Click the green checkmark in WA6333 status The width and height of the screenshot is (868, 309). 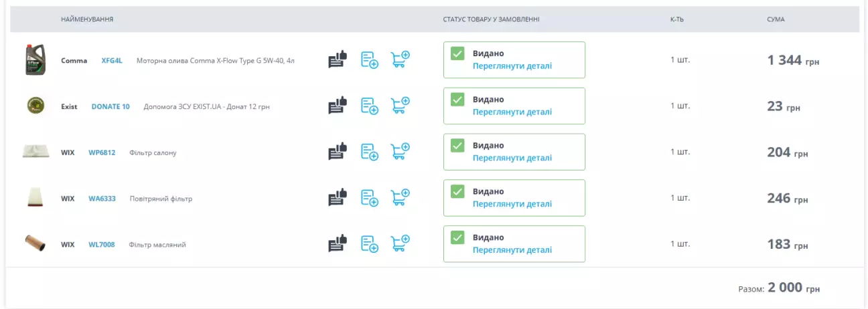click(457, 192)
